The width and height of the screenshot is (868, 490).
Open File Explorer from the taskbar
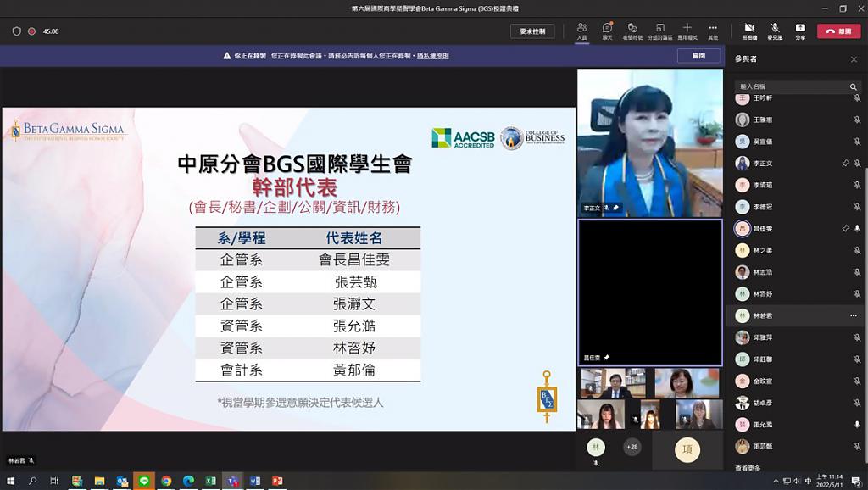(x=100, y=481)
